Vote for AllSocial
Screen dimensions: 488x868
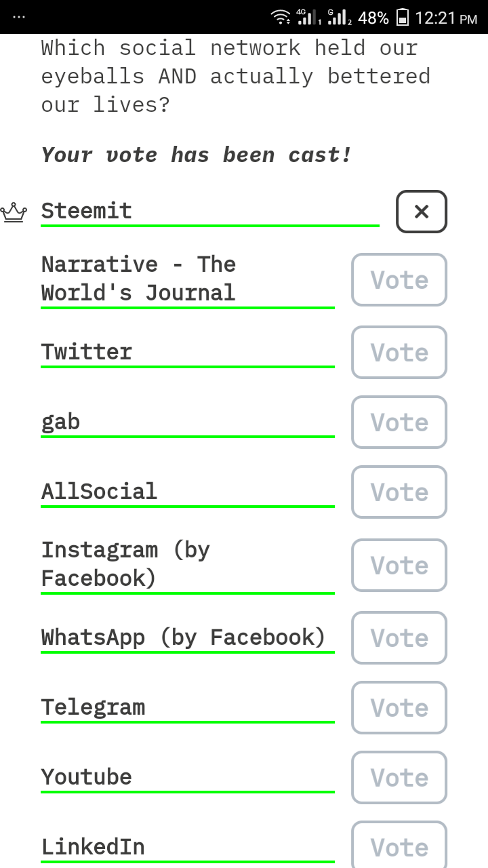click(399, 492)
